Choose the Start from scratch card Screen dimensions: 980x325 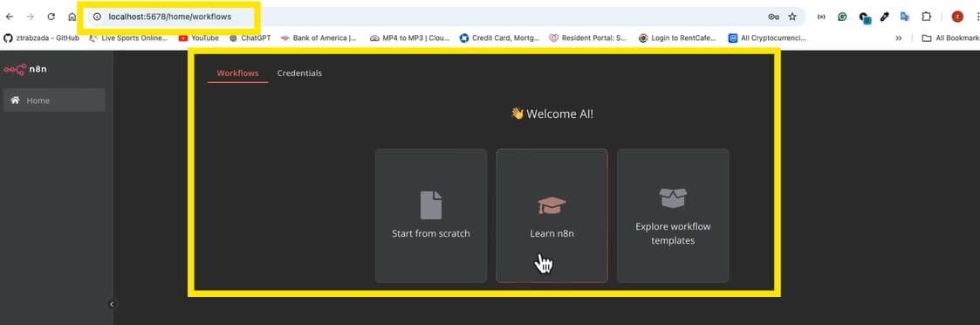click(x=430, y=216)
